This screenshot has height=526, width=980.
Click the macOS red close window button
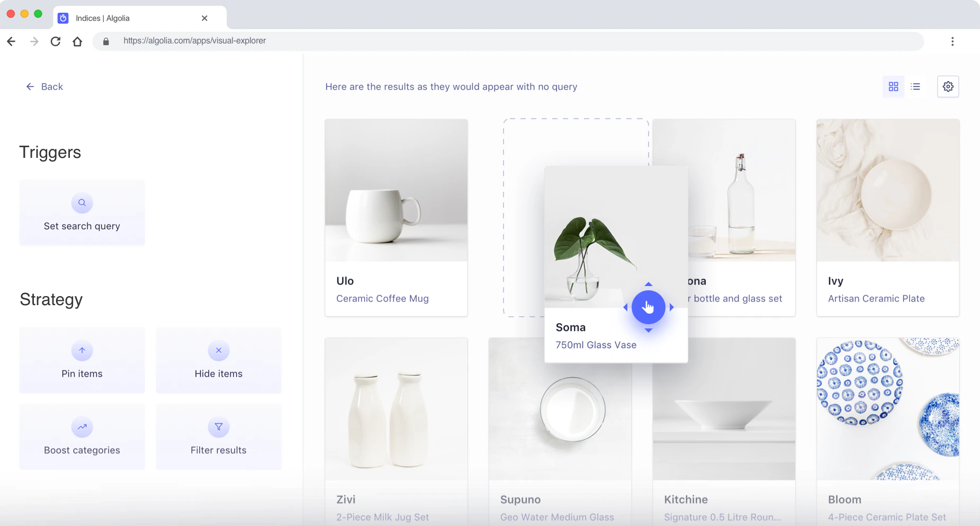coord(11,14)
